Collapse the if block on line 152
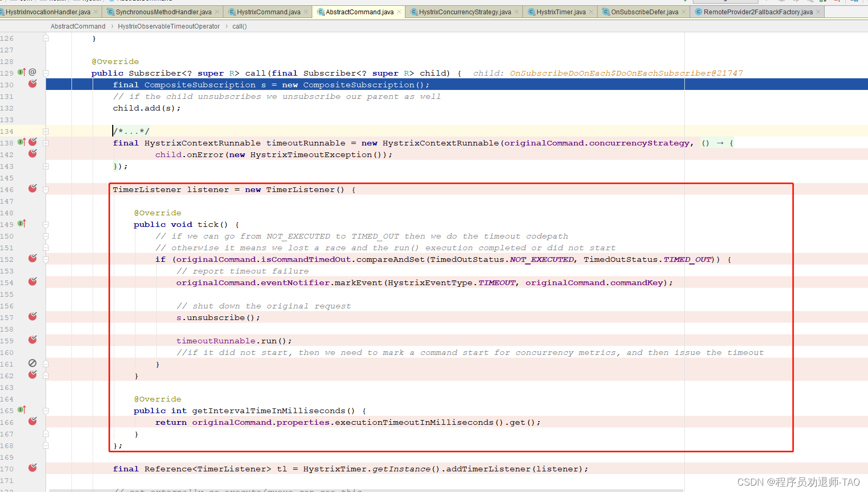868x492 pixels. (x=46, y=259)
